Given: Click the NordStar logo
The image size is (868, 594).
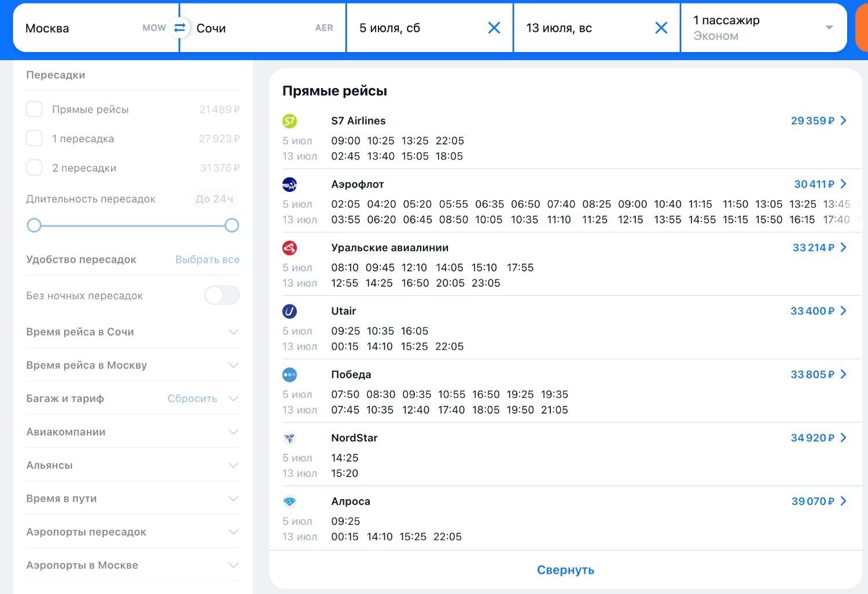Looking at the screenshot, I should pos(289,438).
